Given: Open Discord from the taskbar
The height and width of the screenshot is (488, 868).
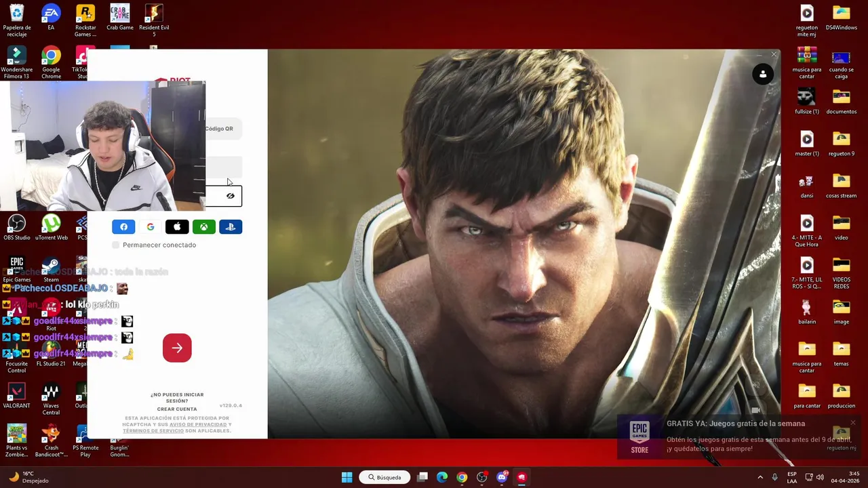Looking at the screenshot, I should (x=502, y=477).
